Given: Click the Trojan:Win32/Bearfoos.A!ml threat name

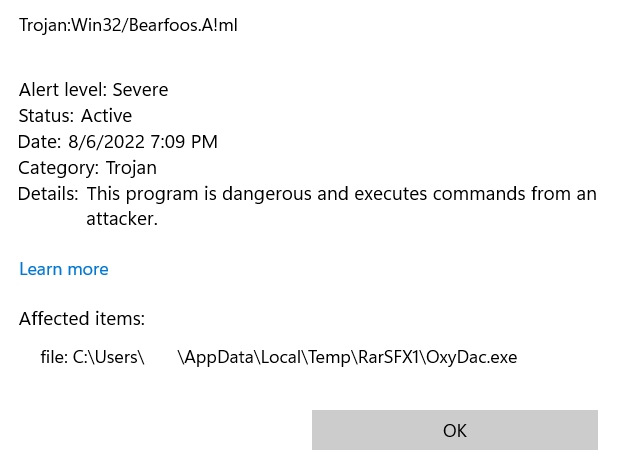Looking at the screenshot, I should point(128,25).
